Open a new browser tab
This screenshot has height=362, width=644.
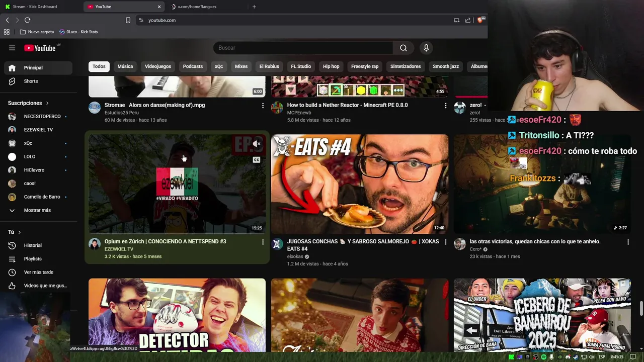coord(254,7)
